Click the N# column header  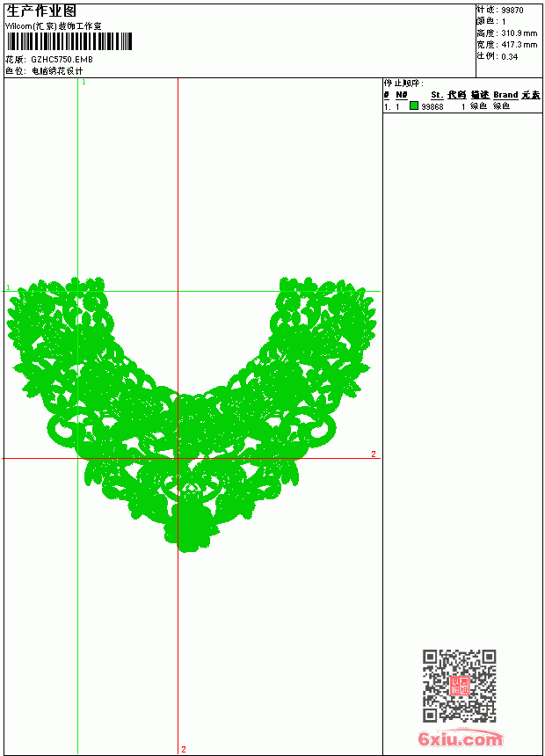pos(401,95)
